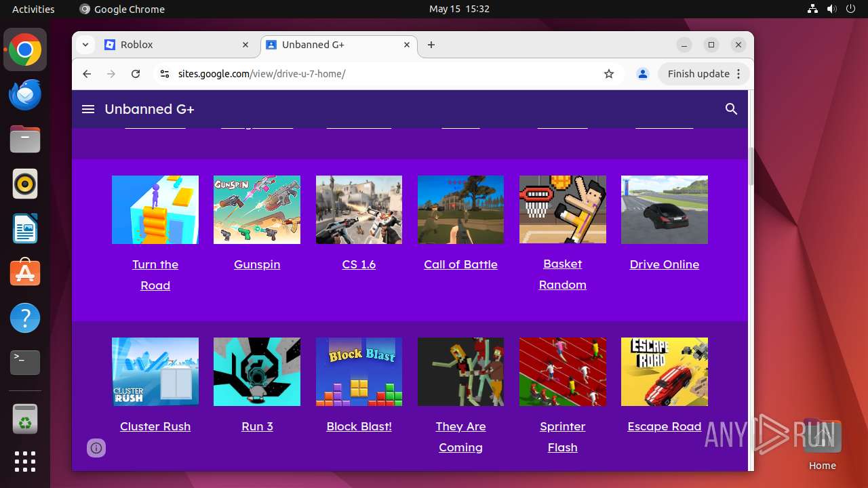Open Basket Random thumbnail
This screenshot has width=868, height=488.
(563, 209)
